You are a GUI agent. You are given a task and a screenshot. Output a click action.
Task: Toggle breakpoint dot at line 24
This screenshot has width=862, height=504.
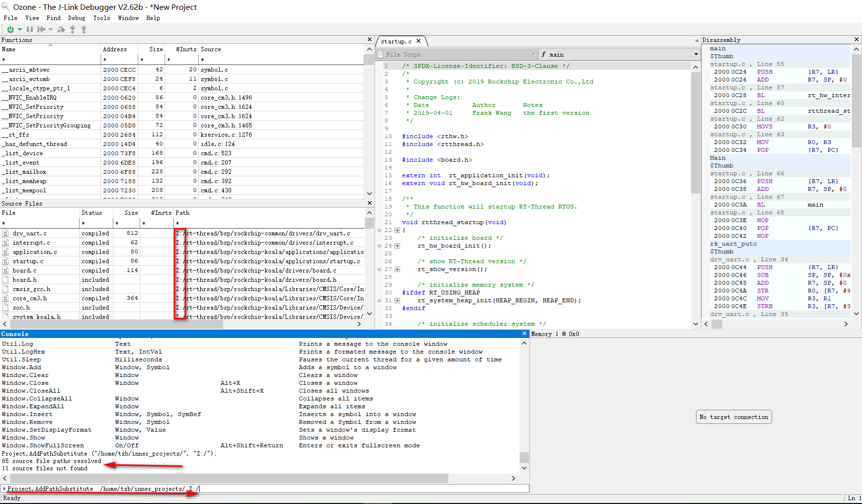click(x=379, y=246)
